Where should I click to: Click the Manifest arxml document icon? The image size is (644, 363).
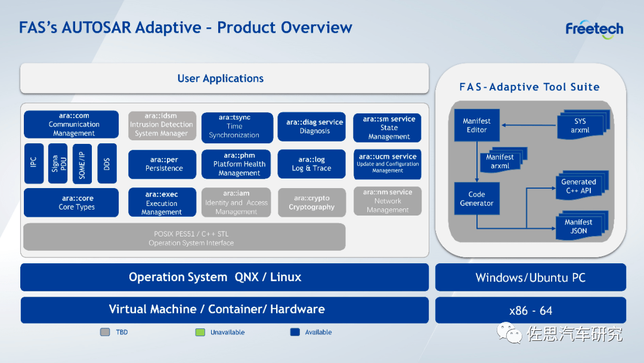tap(500, 161)
